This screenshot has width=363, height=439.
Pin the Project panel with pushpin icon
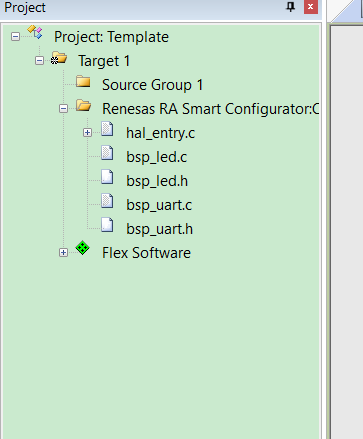pos(291,7)
